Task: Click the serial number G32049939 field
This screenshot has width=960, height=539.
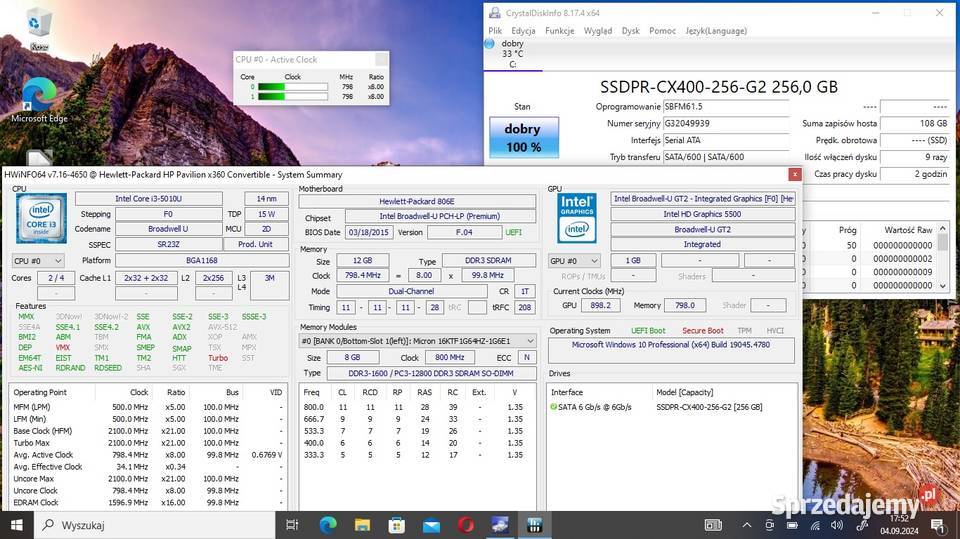Action: pos(726,124)
